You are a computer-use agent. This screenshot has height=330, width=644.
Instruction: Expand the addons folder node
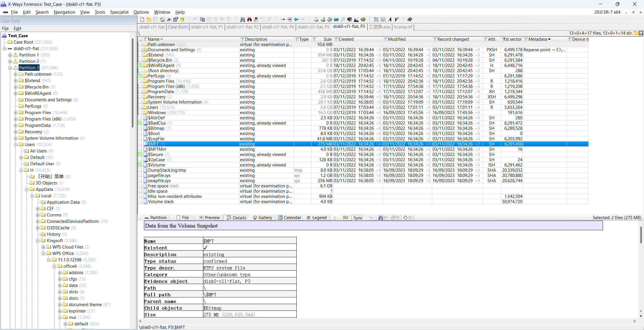coord(60,273)
